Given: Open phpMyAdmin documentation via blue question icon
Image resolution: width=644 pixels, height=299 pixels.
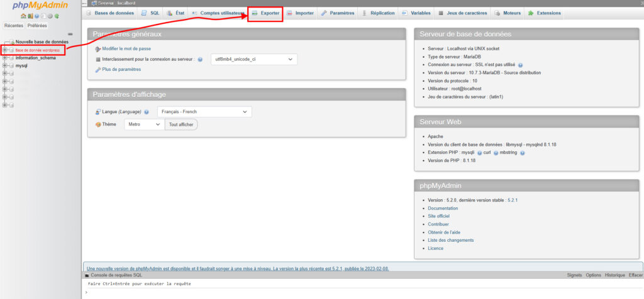Looking at the screenshot, I should pyautogui.click(x=37, y=16).
